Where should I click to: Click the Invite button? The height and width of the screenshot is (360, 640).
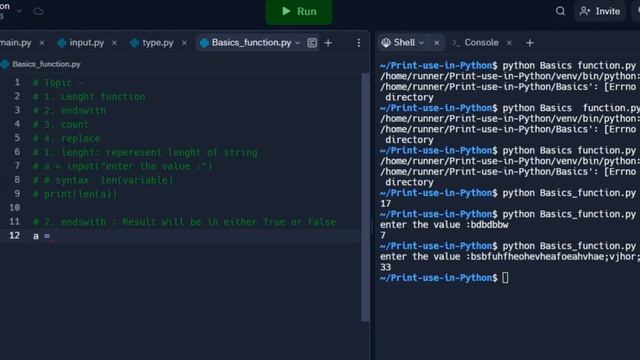coord(600,11)
